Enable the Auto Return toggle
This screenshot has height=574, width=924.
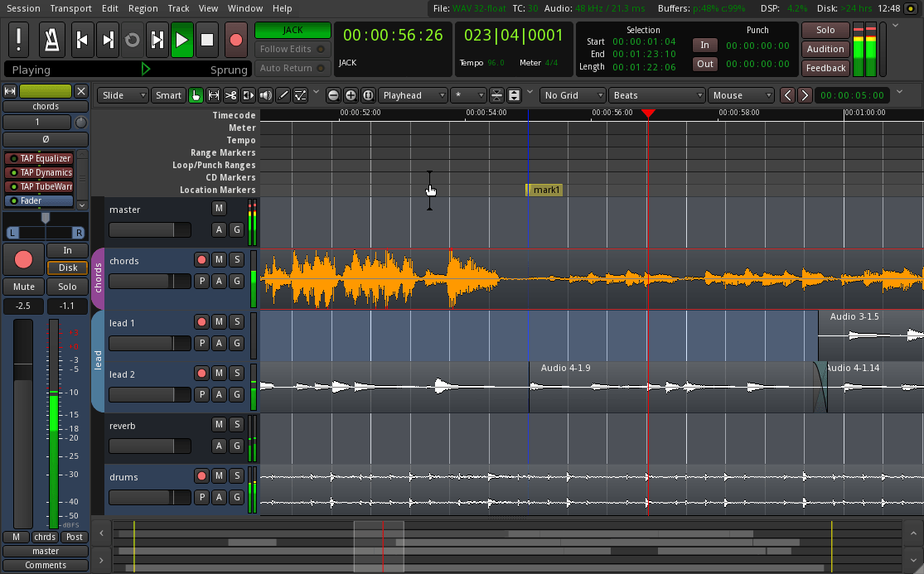[292, 68]
